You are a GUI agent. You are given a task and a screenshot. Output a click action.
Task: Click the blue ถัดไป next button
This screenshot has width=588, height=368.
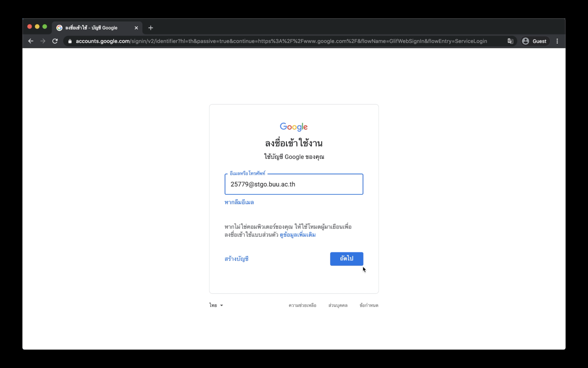coord(346,259)
